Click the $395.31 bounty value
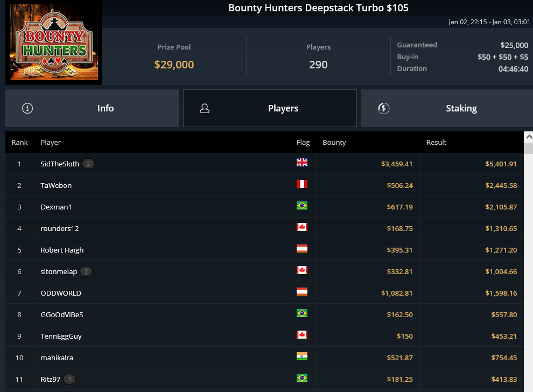This screenshot has width=533, height=392. click(x=399, y=250)
